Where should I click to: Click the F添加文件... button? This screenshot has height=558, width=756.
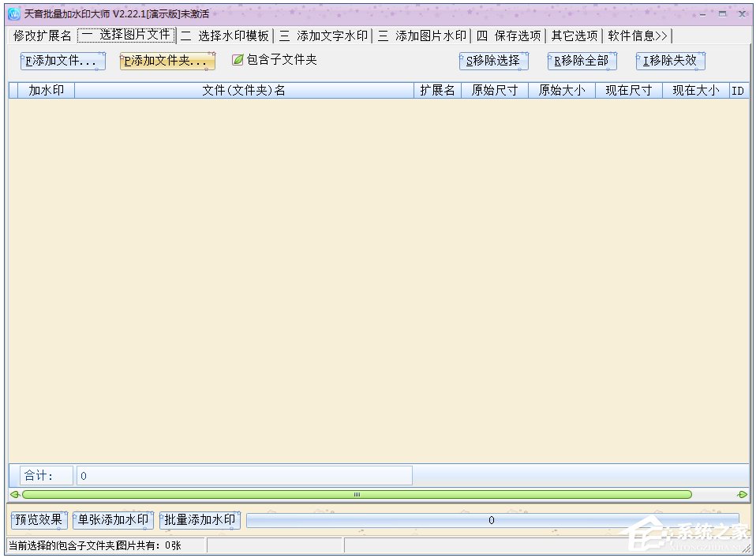point(62,62)
